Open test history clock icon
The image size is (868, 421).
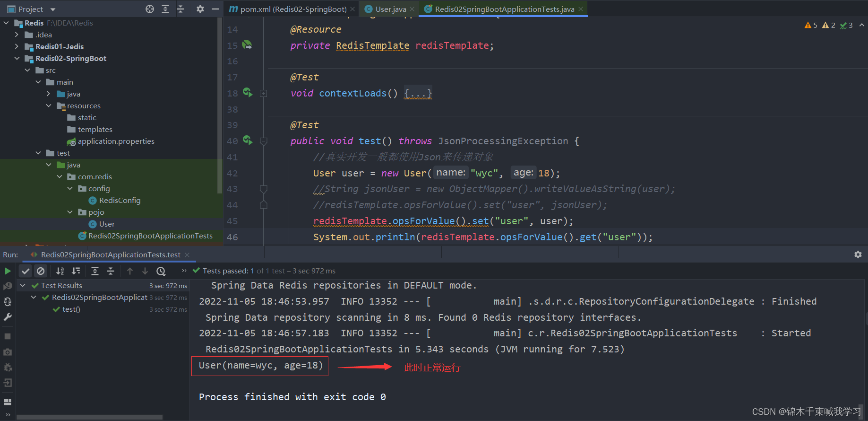coord(161,271)
